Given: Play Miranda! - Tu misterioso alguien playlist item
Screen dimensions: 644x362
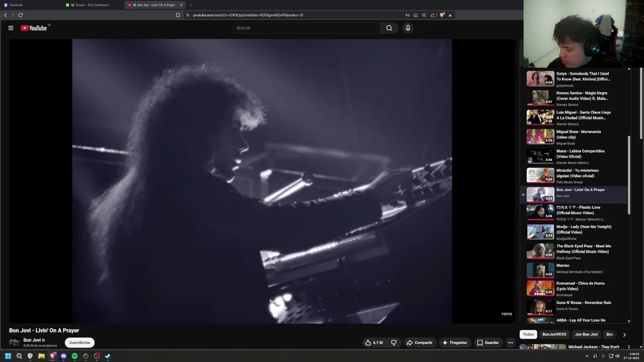Looking at the screenshot, I should (x=574, y=175).
